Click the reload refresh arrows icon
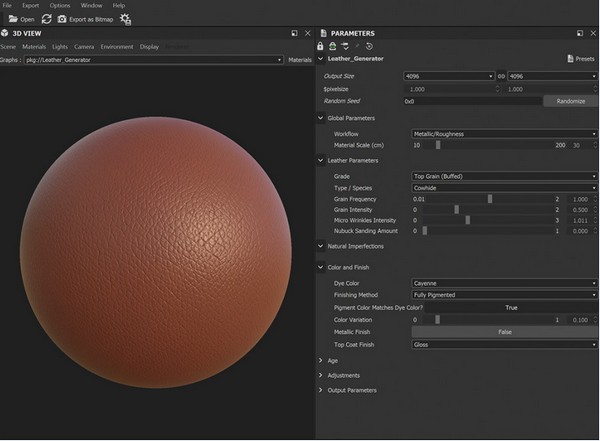The width and height of the screenshot is (600, 441). [x=46, y=19]
